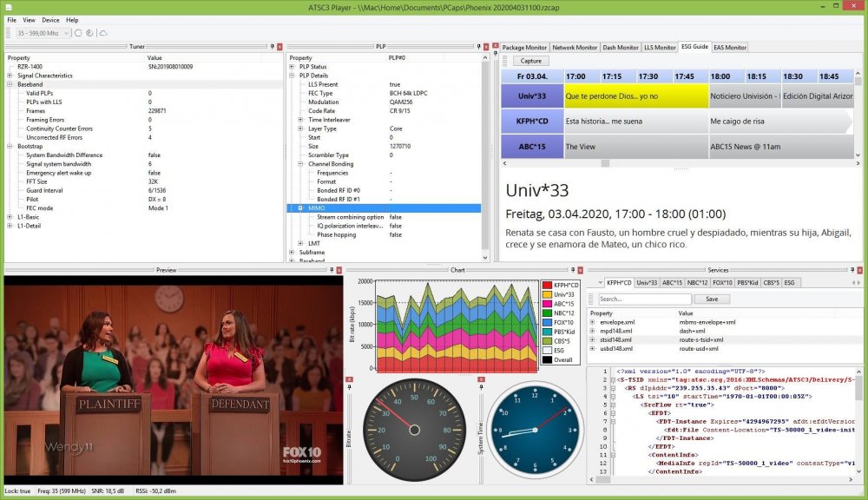Click the cloud icon in the toolbar

point(103,33)
